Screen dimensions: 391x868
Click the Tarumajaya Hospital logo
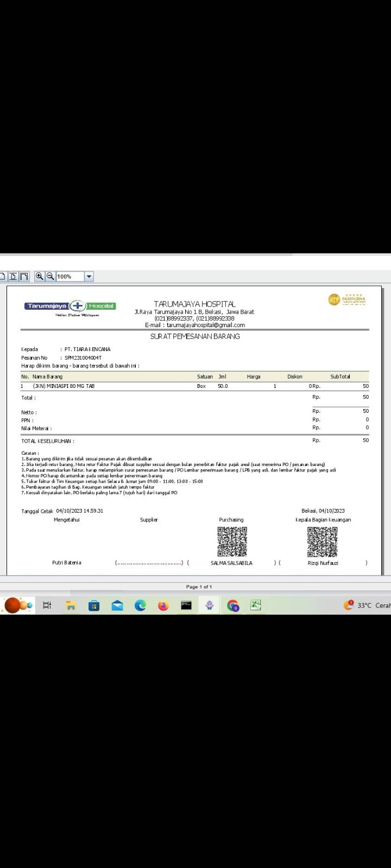tap(70, 308)
